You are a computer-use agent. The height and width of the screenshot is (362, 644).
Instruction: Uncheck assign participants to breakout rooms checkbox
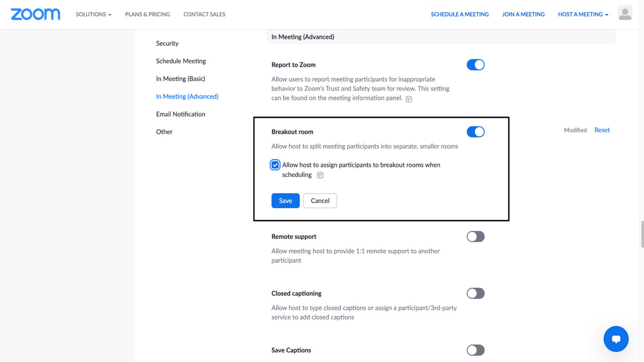coord(275,165)
